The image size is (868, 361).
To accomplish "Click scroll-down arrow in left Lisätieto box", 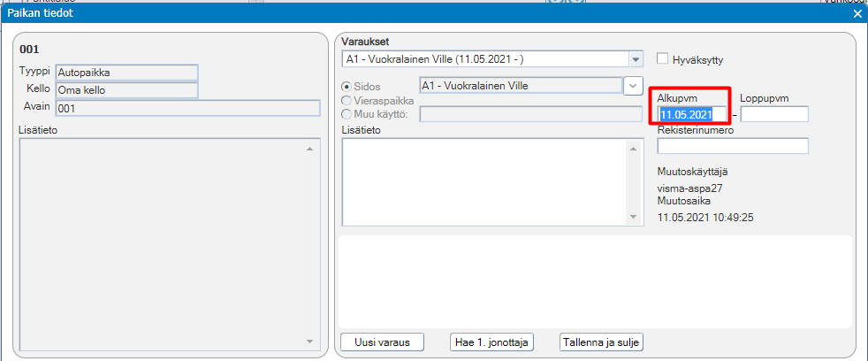I will tap(310, 341).
